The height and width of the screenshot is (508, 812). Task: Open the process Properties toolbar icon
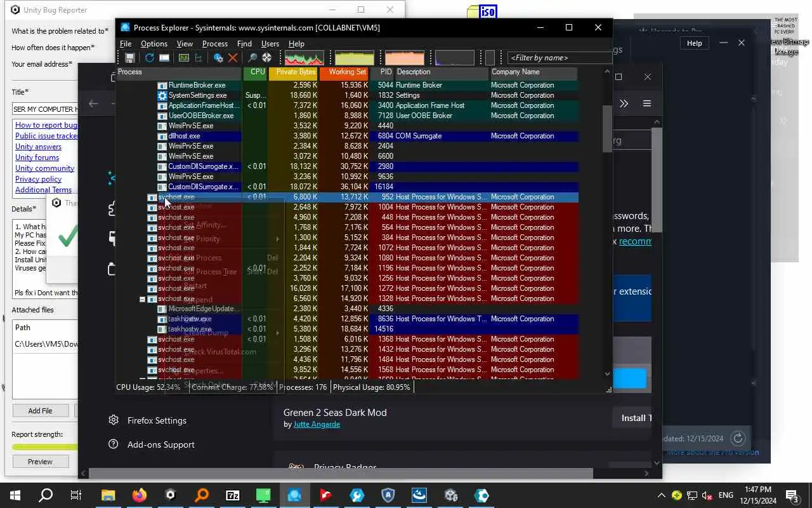click(x=218, y=58)
